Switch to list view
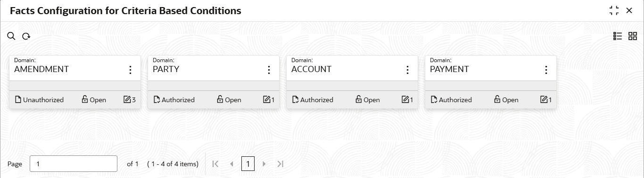Image resolution: width=644 pixels, height=178 pixels. [x=618, y=36]
